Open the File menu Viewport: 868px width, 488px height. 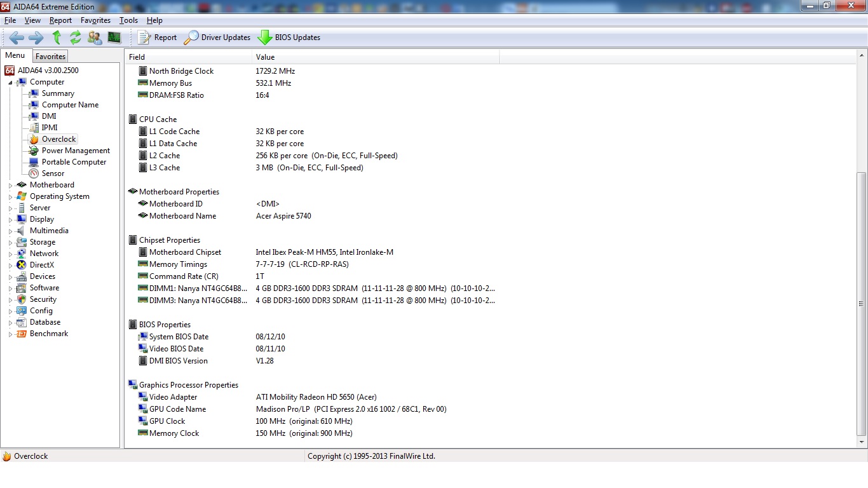10,20
